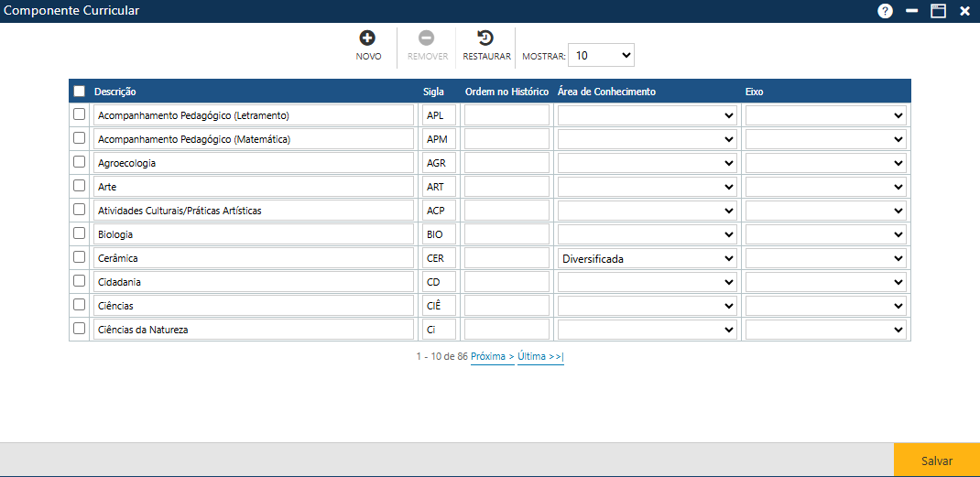Edit the APM sigla field
The width and height of the screenshot is (980, 477).
(x=440, y=139)
